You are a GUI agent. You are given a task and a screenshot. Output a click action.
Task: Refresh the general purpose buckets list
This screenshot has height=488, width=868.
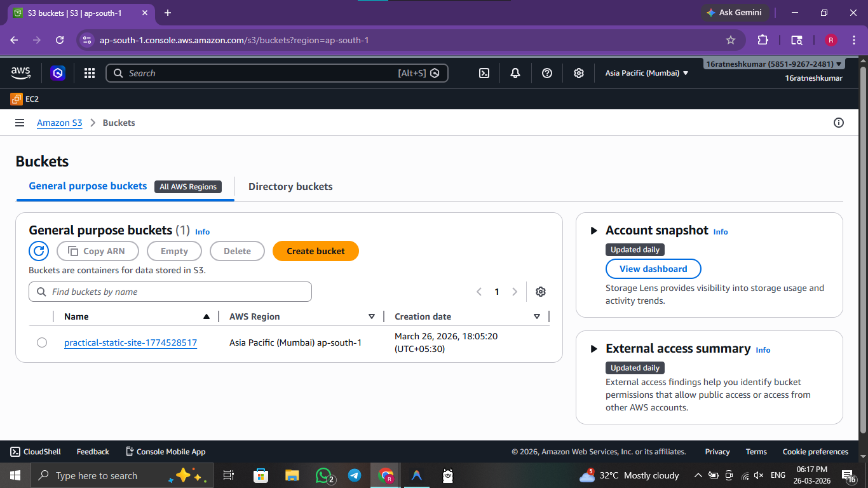pyautogui.click(x=39, y=251)
